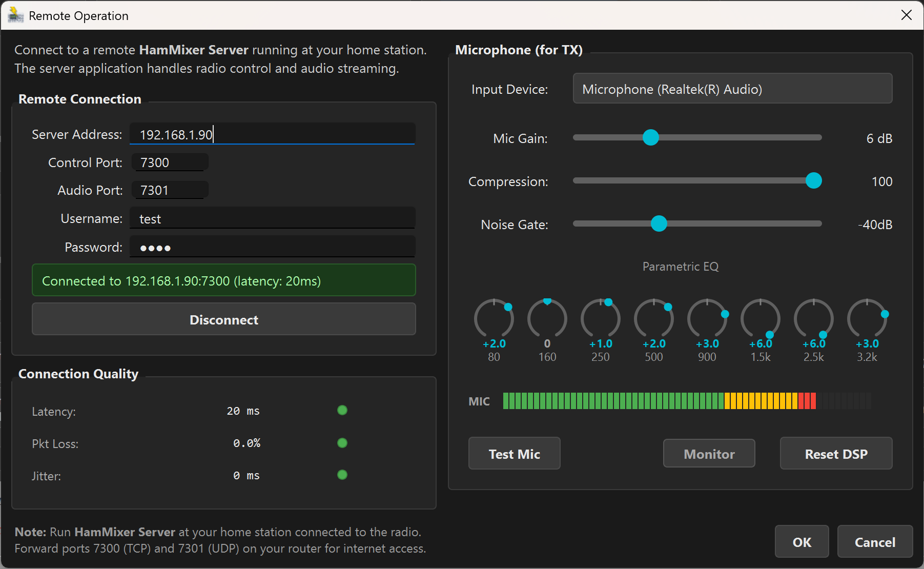Viewport: 924px width, 569px height.
Task: Reset DSP settings to defaults
Action: (836, 453)
